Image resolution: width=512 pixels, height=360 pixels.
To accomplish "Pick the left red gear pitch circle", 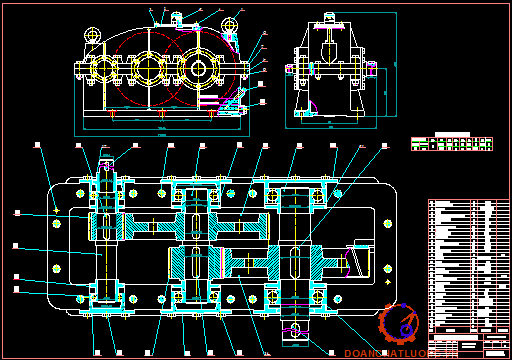I will pyautogui.click(x=148, y=69).
